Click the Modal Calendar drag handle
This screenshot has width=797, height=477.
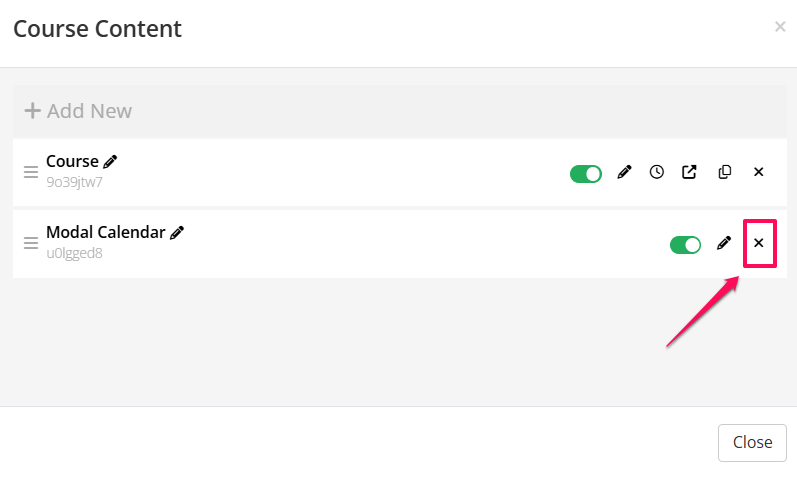tap(31, 243)
